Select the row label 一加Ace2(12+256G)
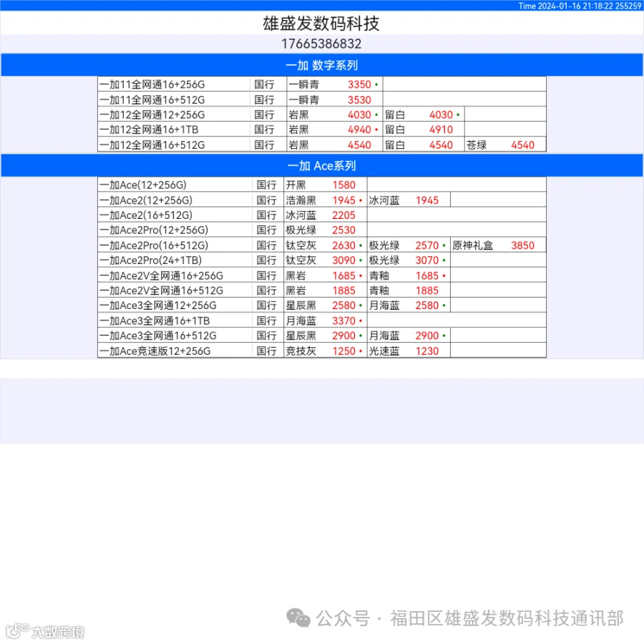Viewport: 644px width, 644px height. pos(146,200)
